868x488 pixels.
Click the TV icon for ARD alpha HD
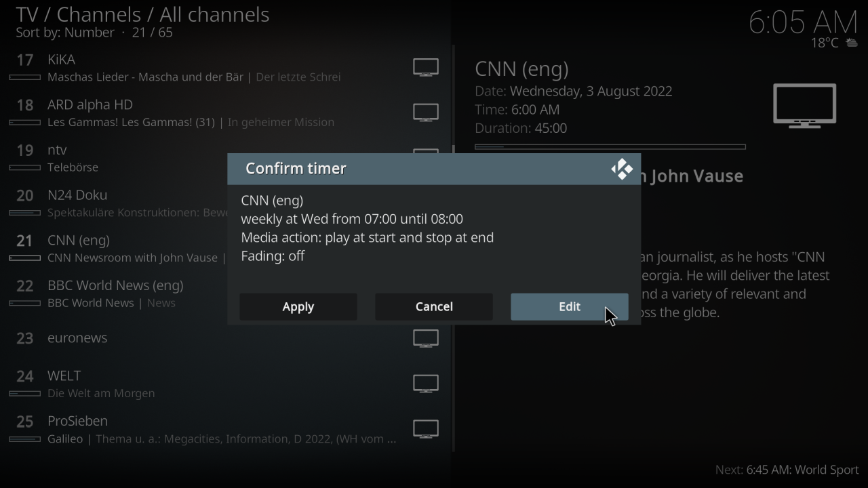pyautogui.click(x=425, y=113)
